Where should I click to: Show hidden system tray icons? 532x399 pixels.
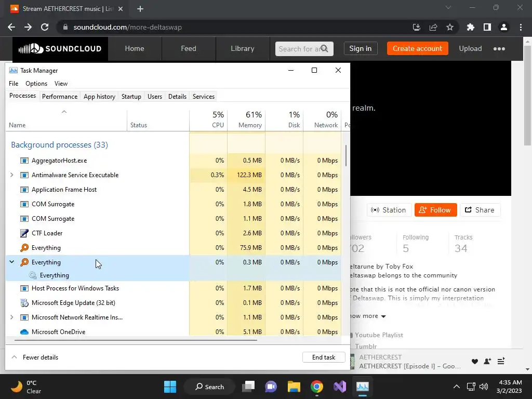pos(457,387)
